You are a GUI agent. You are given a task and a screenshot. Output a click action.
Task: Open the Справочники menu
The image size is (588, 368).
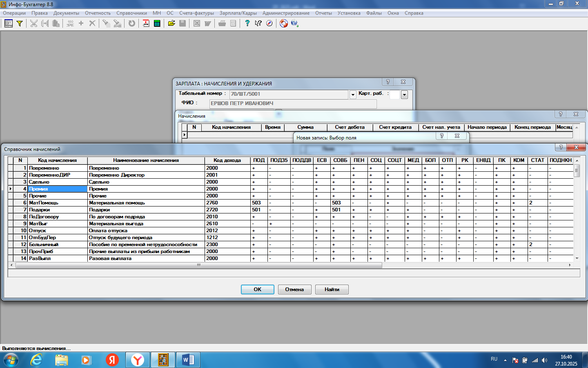pos(131,13)
